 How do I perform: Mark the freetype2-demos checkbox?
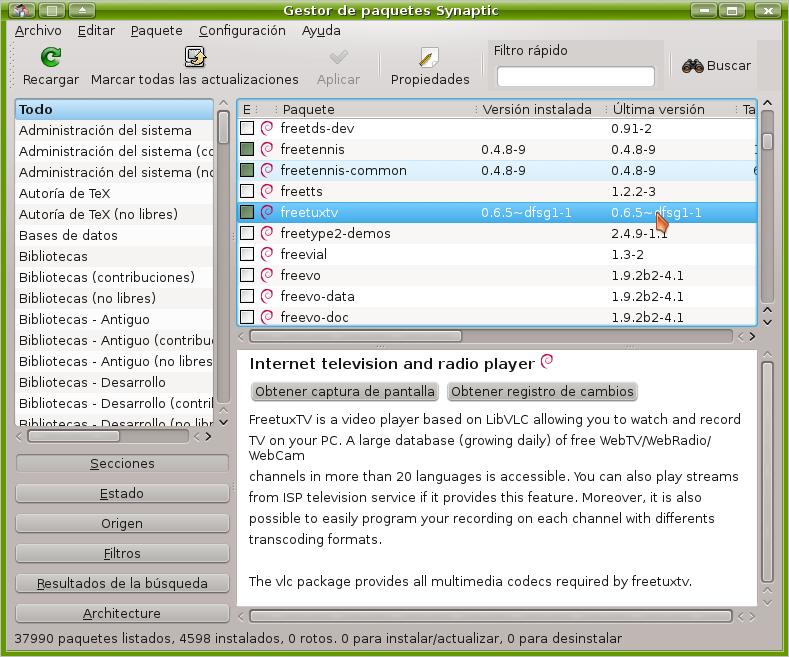coord(247,233)
